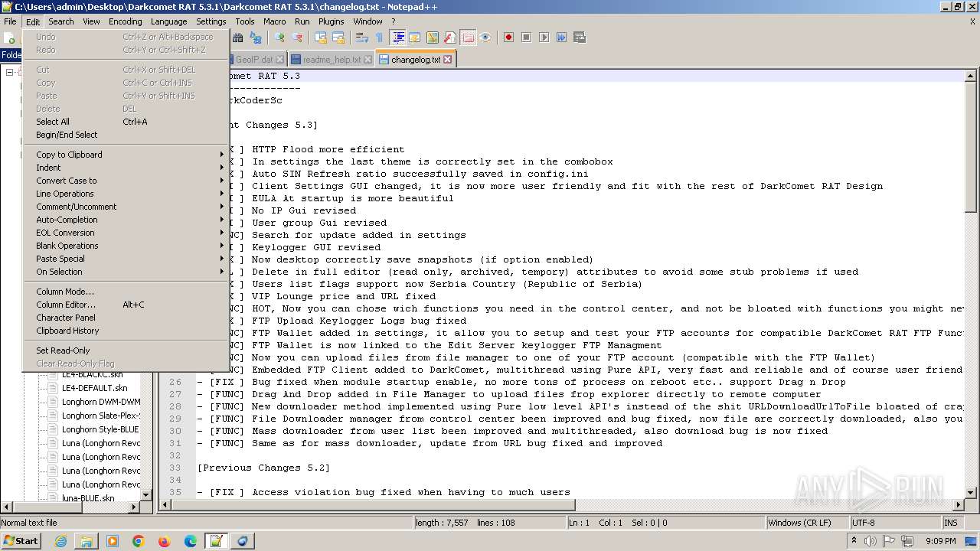Viewport: 980px width, 551px height.
Task: Select luna-BLUE.skn in folder tree
Action: 88,498
